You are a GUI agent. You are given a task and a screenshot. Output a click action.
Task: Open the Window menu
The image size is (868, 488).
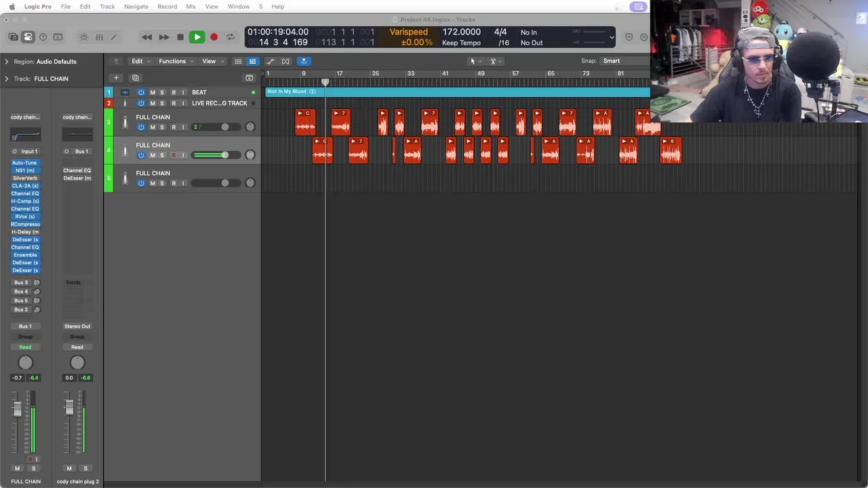(x=239, y=6)
